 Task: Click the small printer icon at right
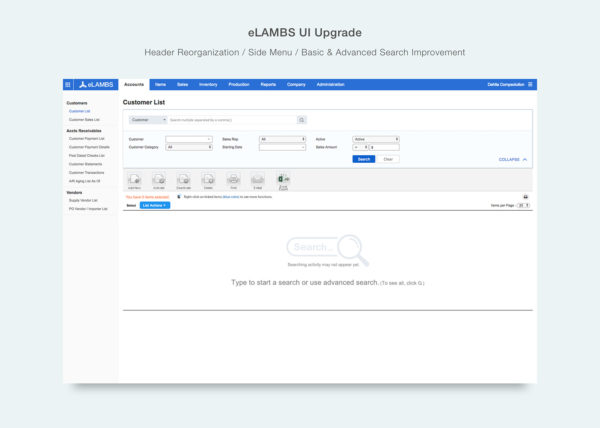(x=526, y=197)
